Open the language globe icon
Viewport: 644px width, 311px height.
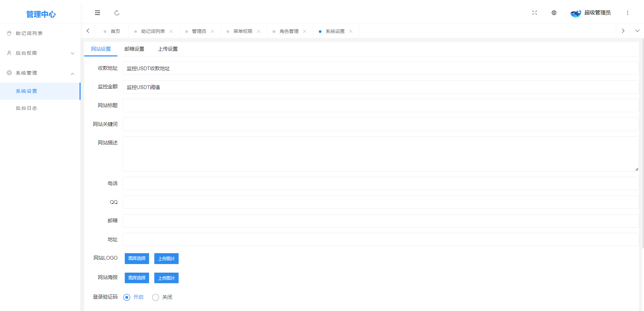[554, 13]
